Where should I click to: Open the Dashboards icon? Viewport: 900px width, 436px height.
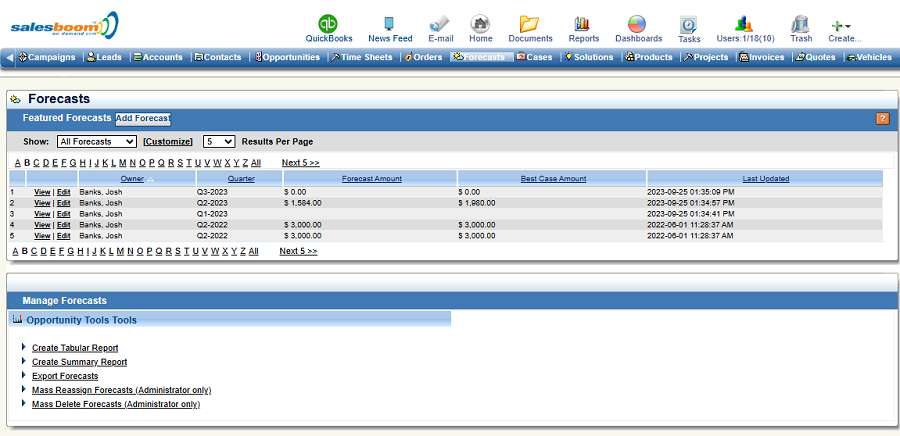pos(638,23)
